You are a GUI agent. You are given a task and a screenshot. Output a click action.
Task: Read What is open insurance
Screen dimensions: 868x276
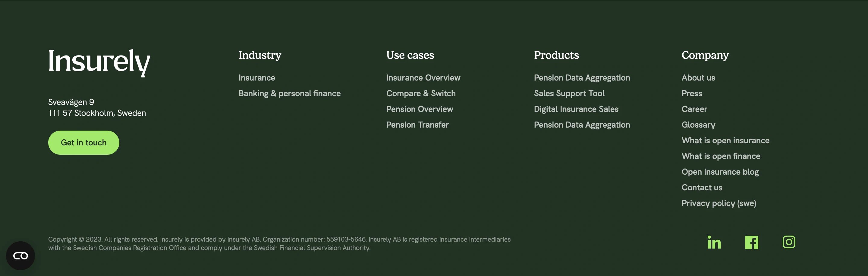(725, 140)
